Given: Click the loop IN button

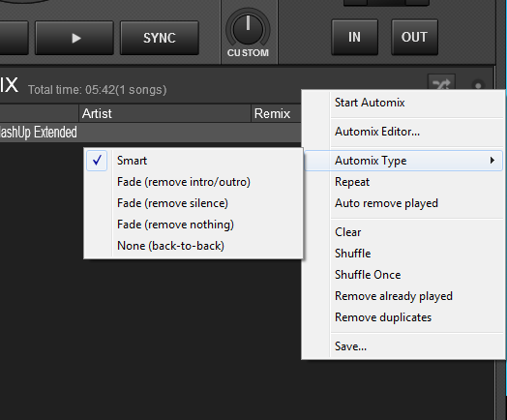Looking at the screenshot, I should (354, 37).
